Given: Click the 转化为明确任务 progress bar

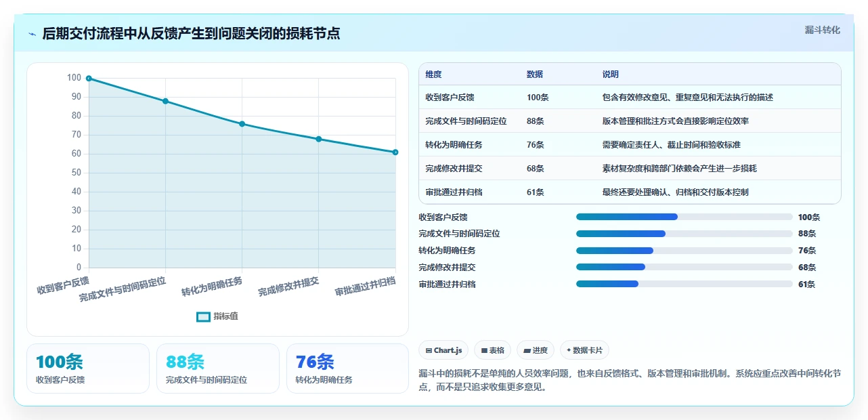Looking at the screenshot, I should coord(684,251).
